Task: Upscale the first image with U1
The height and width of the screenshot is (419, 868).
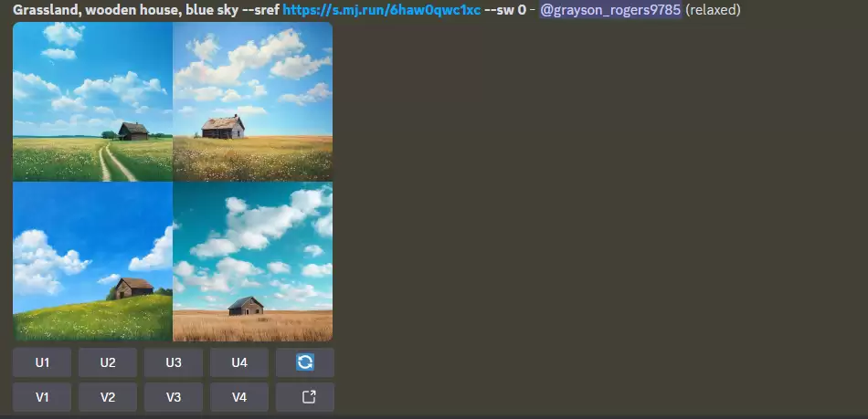Action: [42, 362]
